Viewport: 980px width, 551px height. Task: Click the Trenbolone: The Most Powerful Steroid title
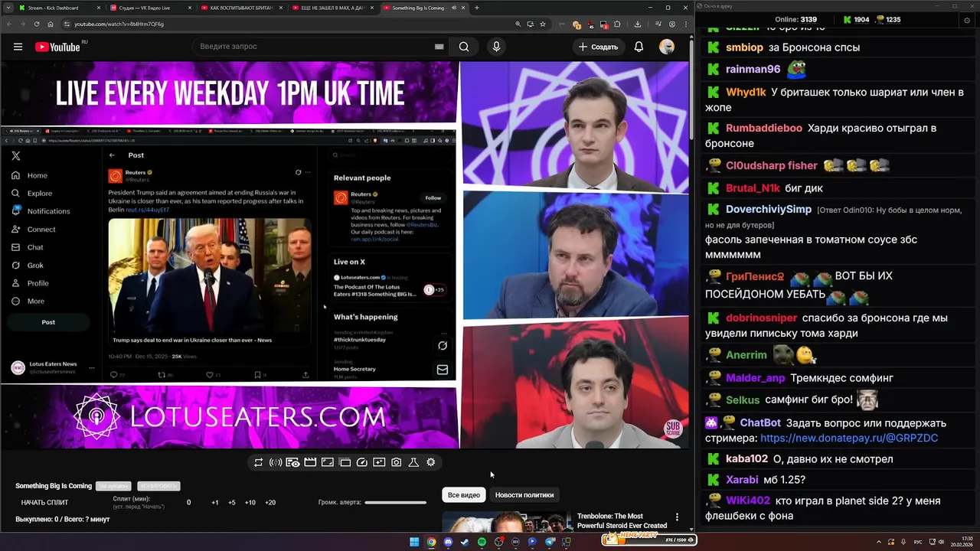coord(622,521)
